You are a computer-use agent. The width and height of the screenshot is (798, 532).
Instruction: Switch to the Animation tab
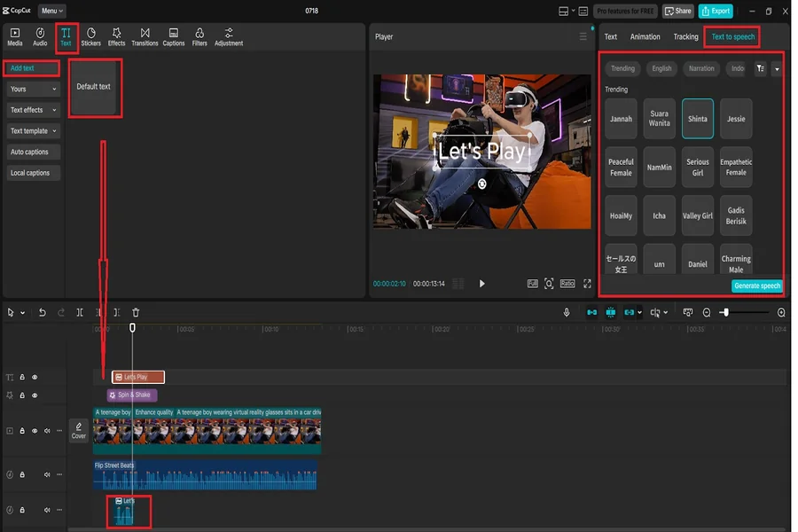pyautogui.click(x=645, y=37)
